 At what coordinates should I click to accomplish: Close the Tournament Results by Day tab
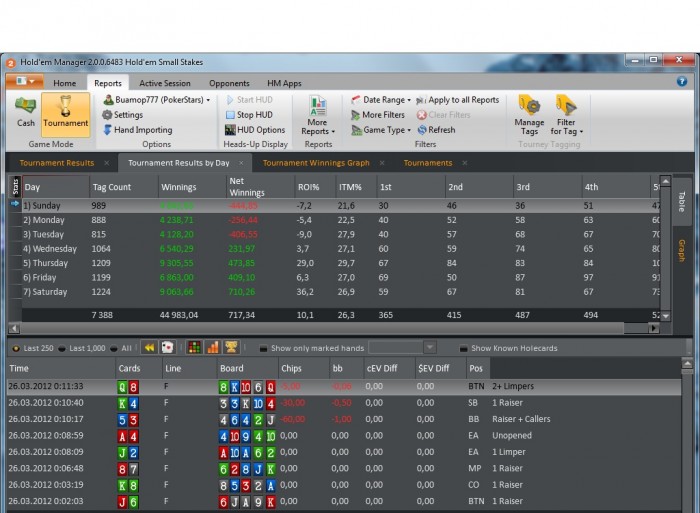pyautogui.click(x=242, y=163)
